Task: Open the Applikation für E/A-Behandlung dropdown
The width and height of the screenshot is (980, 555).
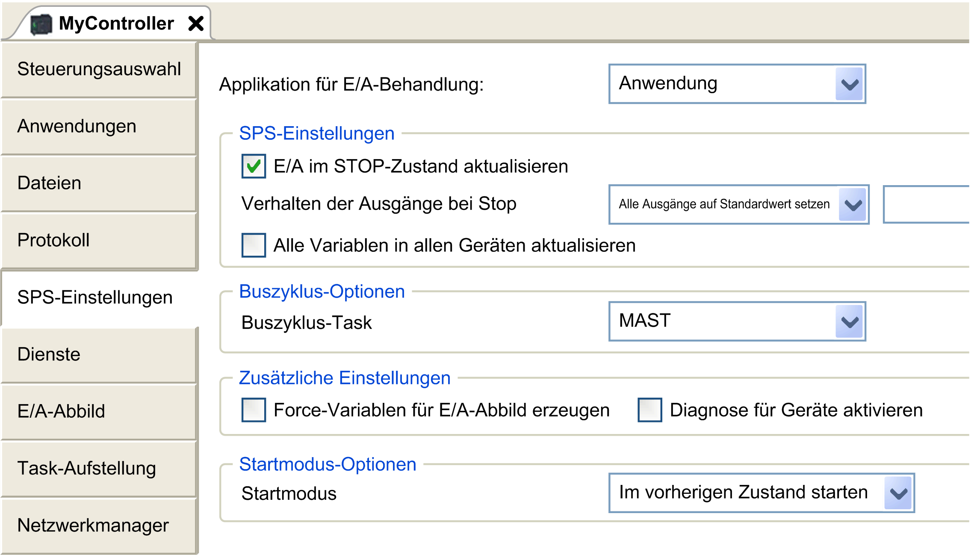Action: (x=849, y=84)
